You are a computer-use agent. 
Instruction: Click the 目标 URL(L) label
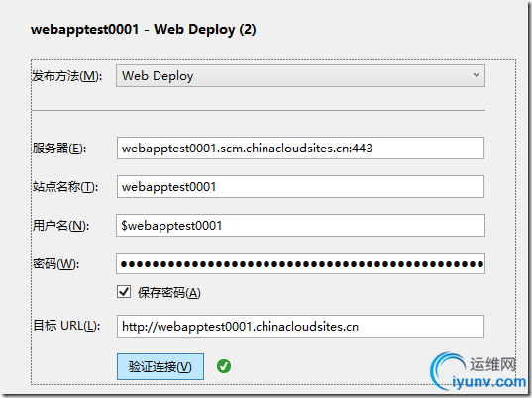tap(66, 326)
